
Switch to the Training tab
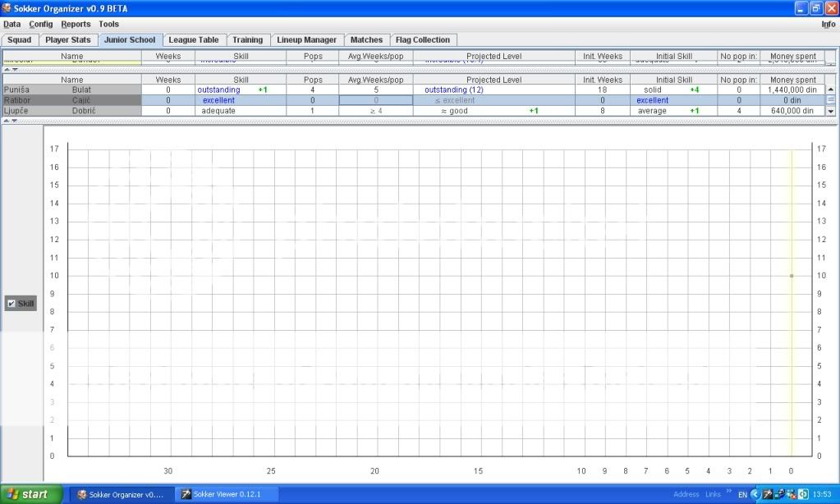tap(247, 39)
